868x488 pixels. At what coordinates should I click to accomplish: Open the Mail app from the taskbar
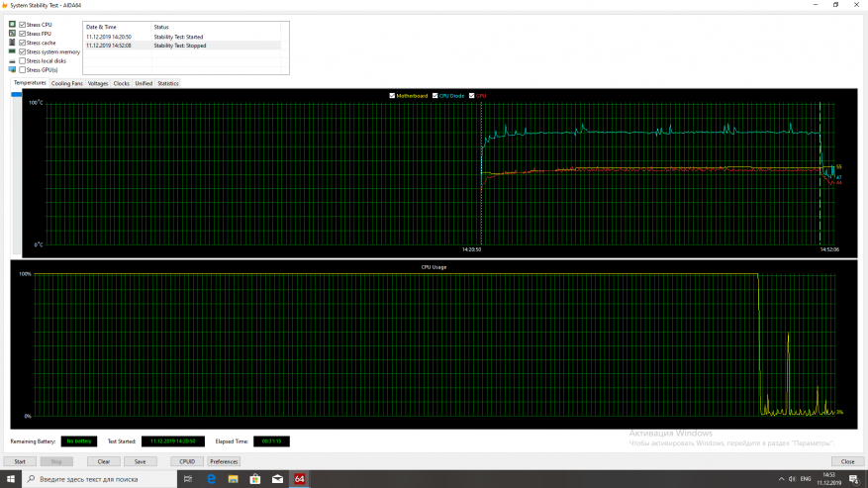(x=277, y=479)
